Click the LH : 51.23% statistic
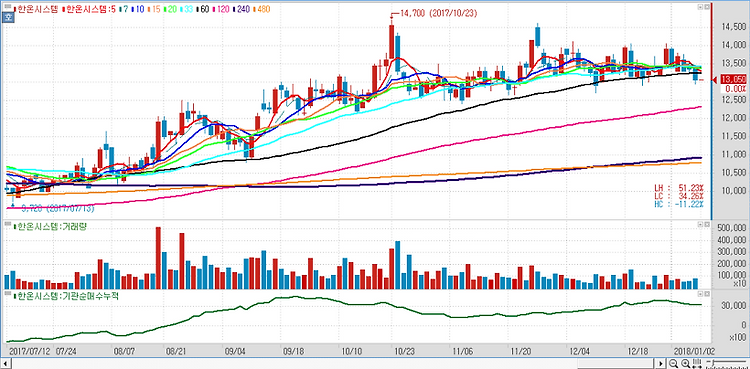The image size is (750, 369). (x=679, y=189)
